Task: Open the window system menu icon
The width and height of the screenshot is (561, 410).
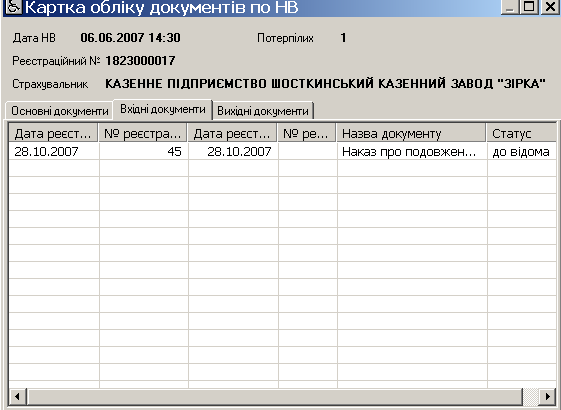Action: click(14, 8)
